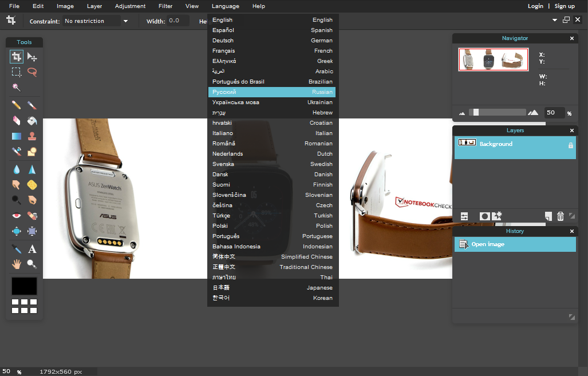Select the Background layer thumbnail
Viewport: 588px width, 376px height.
[x=467, y=143]
